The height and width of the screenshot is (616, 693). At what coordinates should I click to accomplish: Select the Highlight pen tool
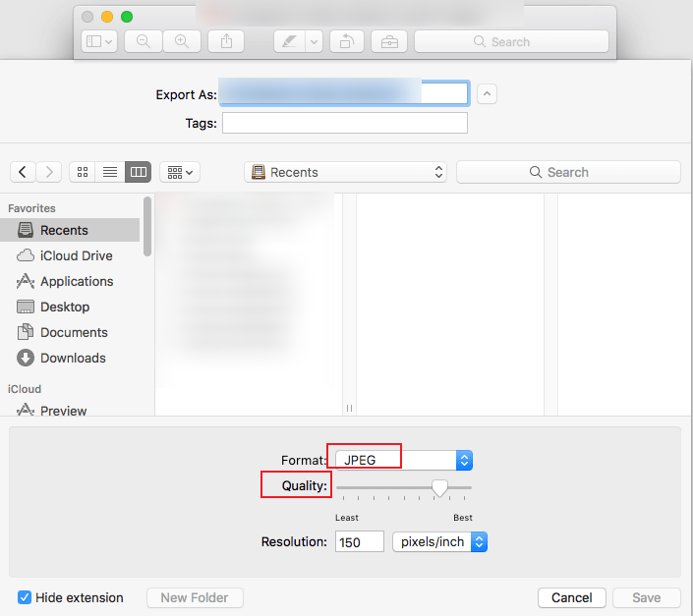pyautogui.click(x=289, y=41)
